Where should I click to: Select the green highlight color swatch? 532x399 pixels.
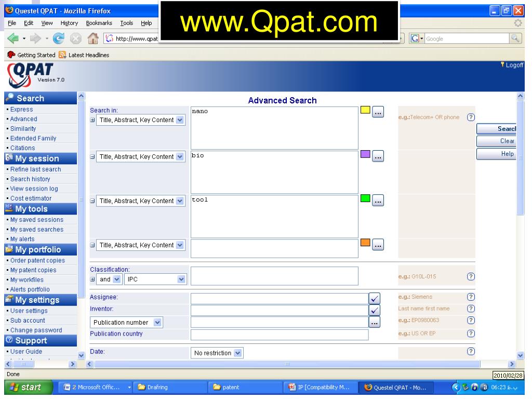(x=365, y=198)
